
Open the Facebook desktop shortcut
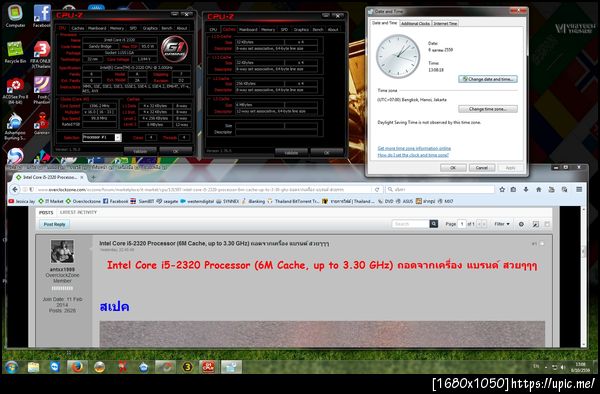42,16
